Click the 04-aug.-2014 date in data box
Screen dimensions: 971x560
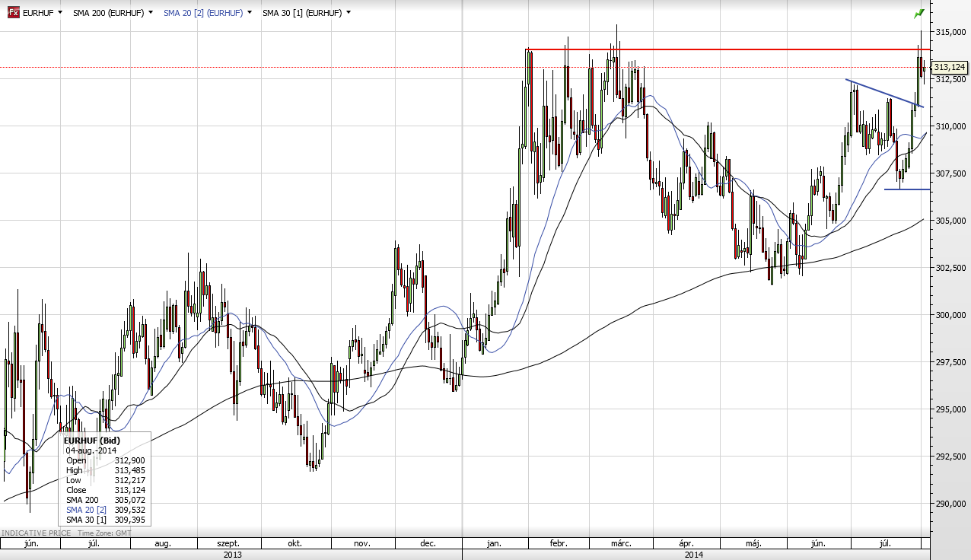(91, 450)
